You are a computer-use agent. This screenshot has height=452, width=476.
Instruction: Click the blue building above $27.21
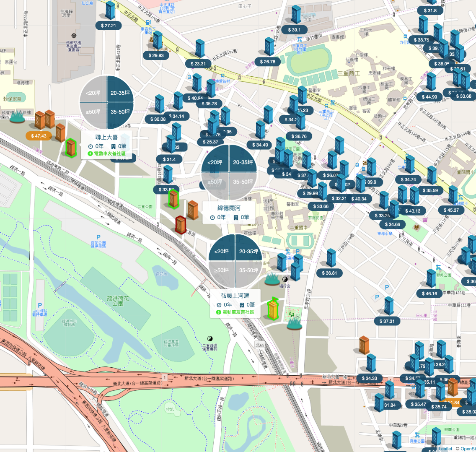(x=110, y=10)
